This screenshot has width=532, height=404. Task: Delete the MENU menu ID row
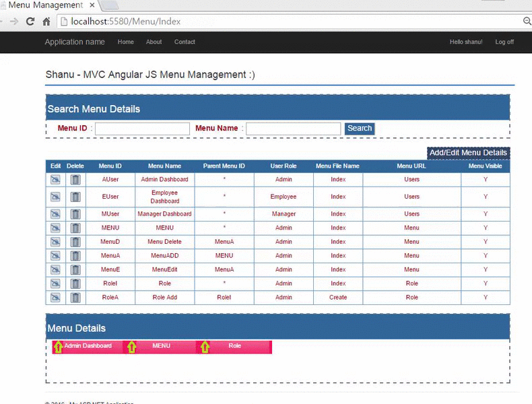(75, 228)
